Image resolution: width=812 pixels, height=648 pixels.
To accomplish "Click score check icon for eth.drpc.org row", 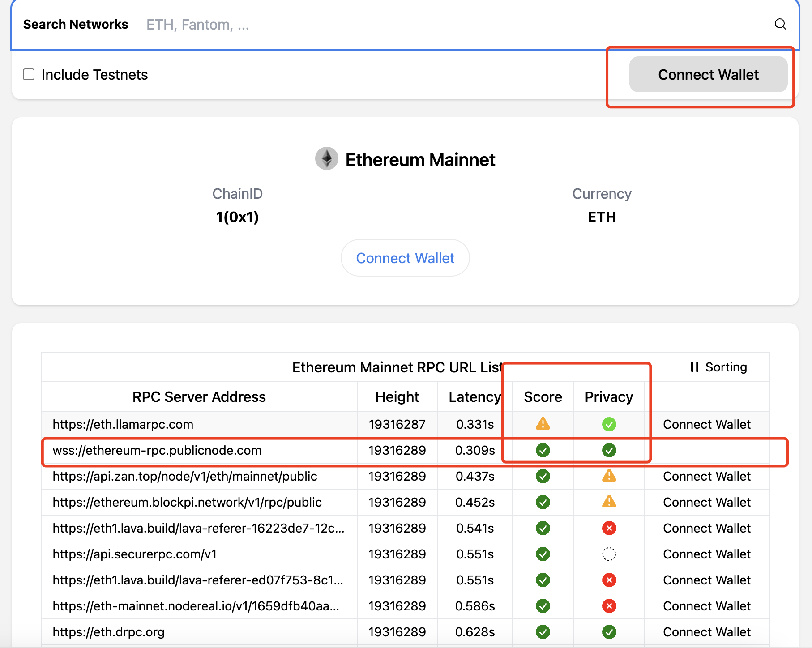I will point(543,632).
